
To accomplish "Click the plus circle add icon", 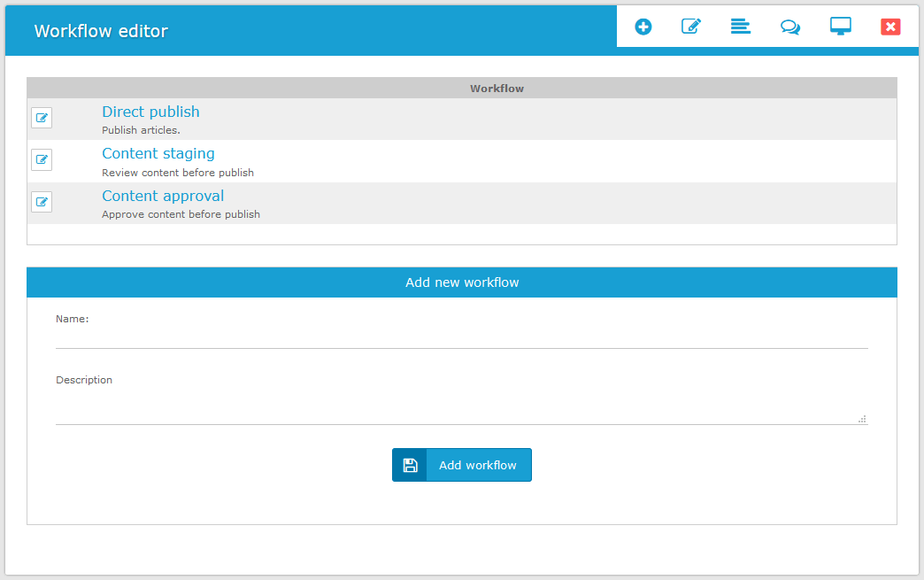I will (643, 27).
